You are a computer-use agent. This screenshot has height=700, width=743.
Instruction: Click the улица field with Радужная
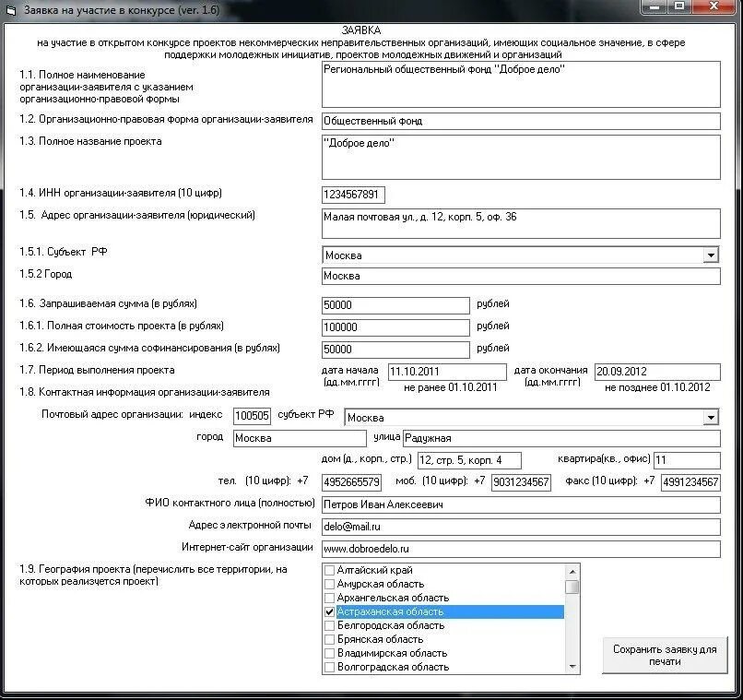[561, 438]
